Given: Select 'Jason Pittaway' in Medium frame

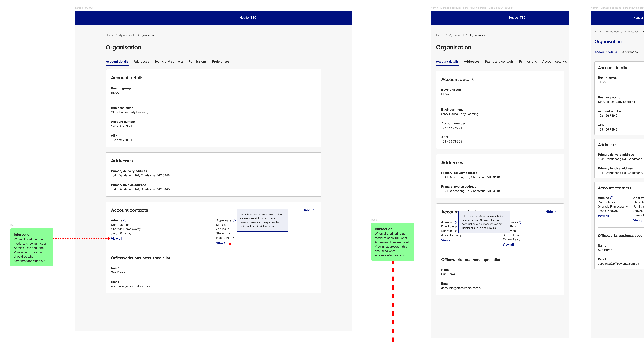Looking at the screenshot, I should [x=451, y=235].
